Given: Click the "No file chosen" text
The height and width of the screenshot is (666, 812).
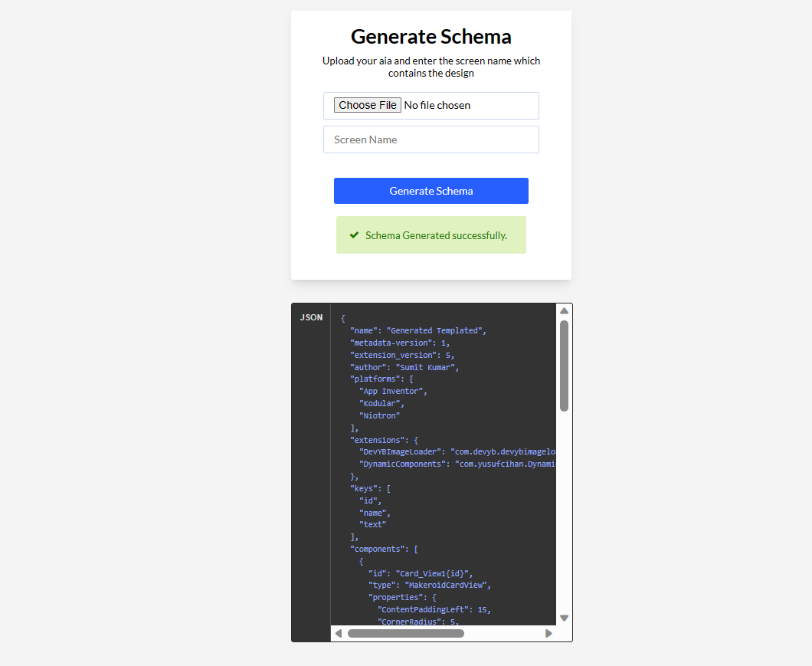Looking at the screenshot, I should point(437,105).
